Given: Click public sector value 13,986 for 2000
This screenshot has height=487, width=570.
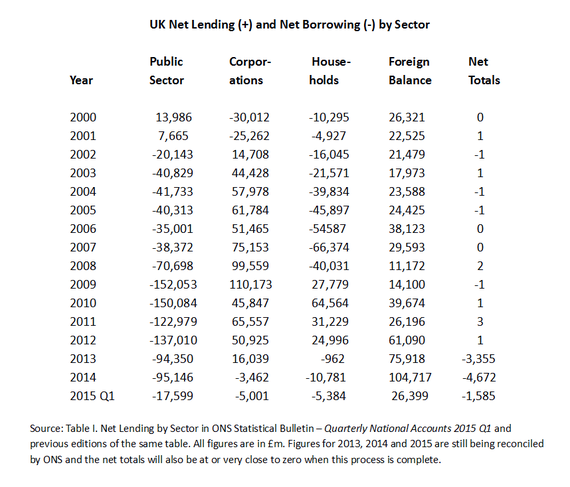Looking at the screenshot, I should [174, 117].
